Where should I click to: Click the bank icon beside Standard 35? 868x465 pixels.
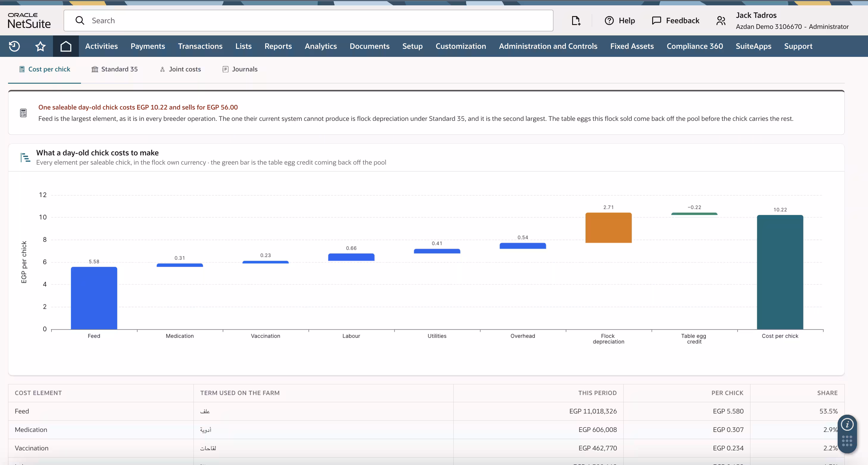click(95, 69)
